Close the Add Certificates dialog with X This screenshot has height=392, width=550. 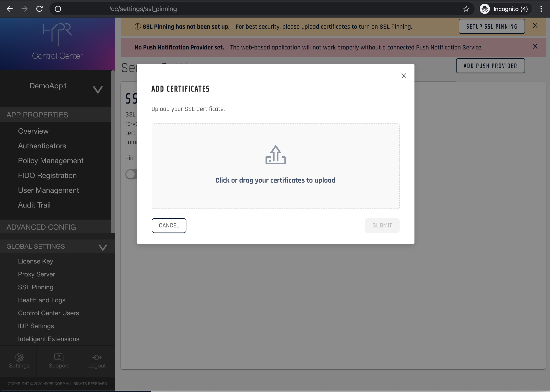tap(404, 76)
